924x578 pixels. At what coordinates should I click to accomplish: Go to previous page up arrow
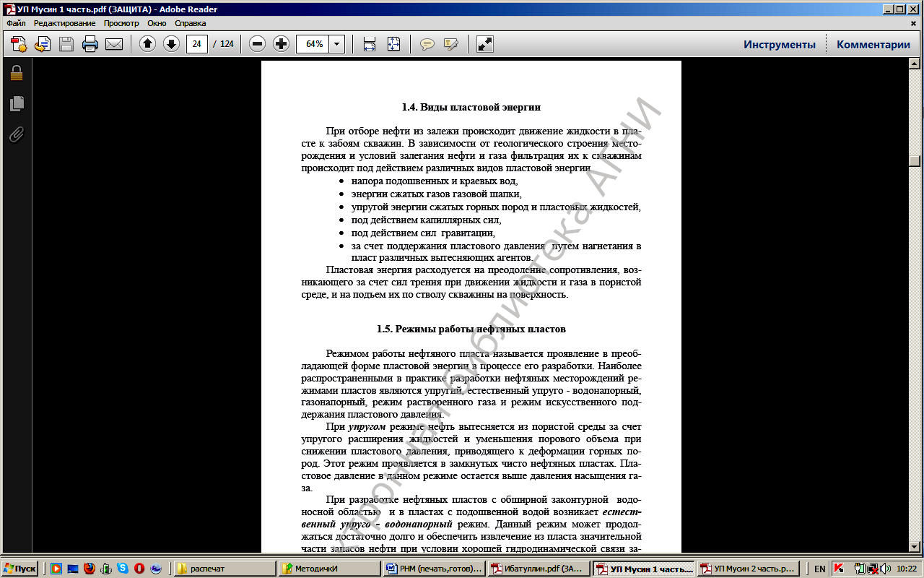[147, 44]
